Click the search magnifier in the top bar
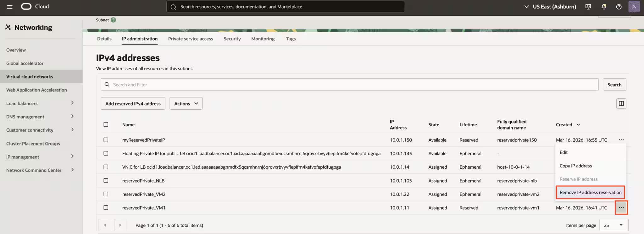 click(173, 7)
